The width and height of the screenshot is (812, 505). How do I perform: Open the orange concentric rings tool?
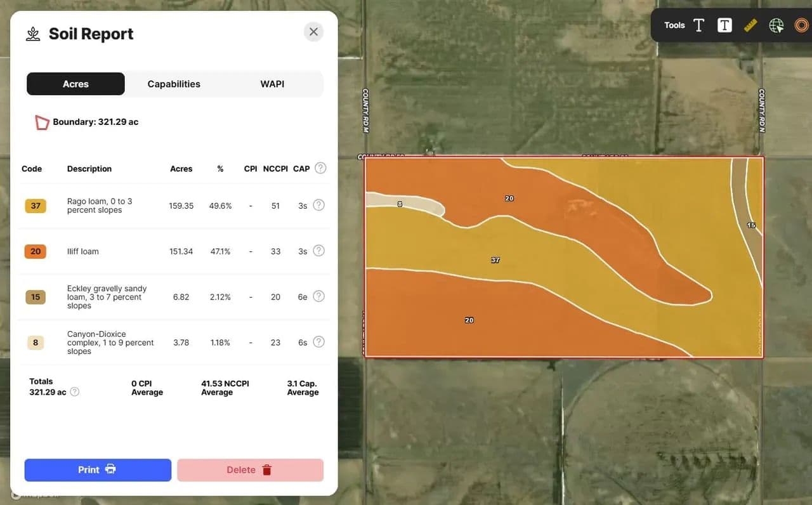[801, 25]
